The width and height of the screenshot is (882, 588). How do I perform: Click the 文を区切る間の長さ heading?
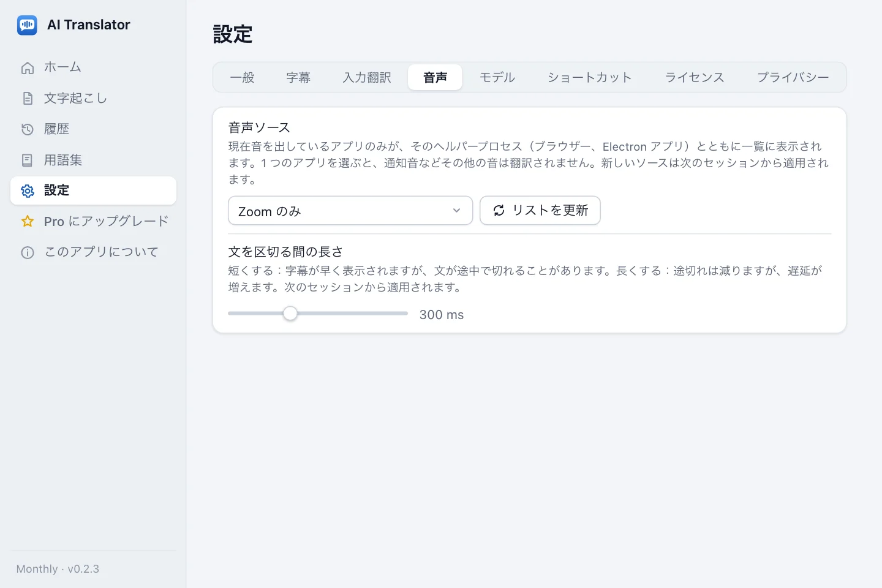click(x=285, y=252)
